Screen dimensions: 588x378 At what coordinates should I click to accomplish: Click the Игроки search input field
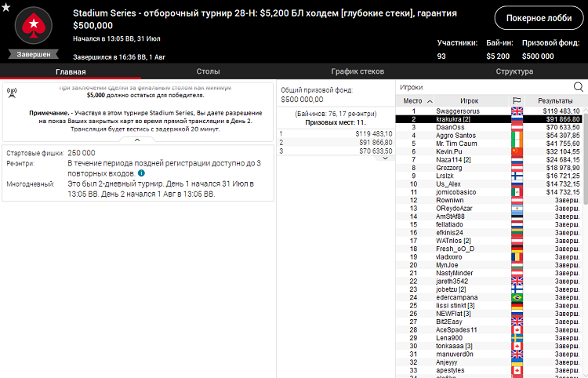click(x=482, y=87)
